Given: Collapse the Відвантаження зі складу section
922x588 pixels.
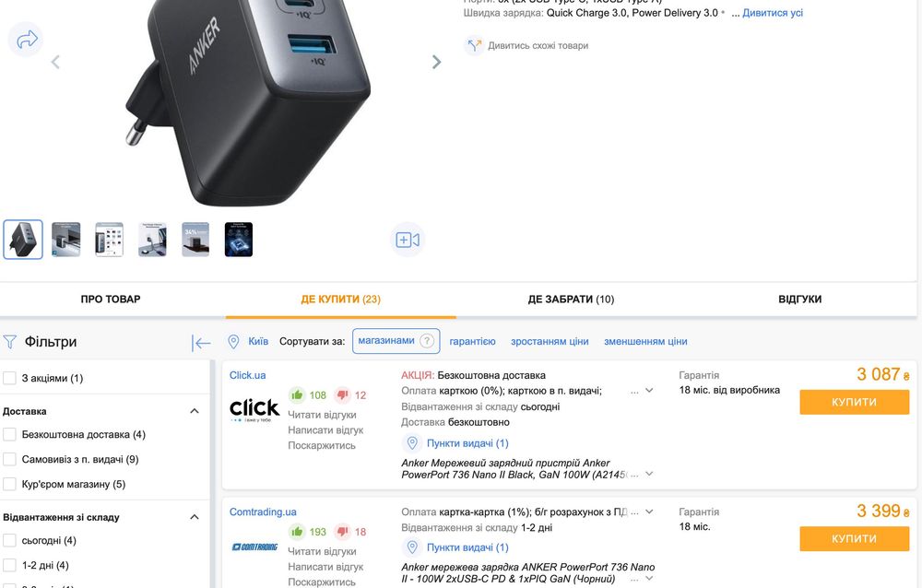Looking at the screenshot, I should click(195, 517).
